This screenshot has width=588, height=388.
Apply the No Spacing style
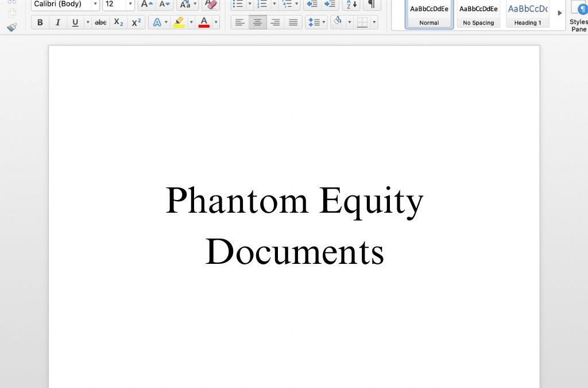point(478,14)
